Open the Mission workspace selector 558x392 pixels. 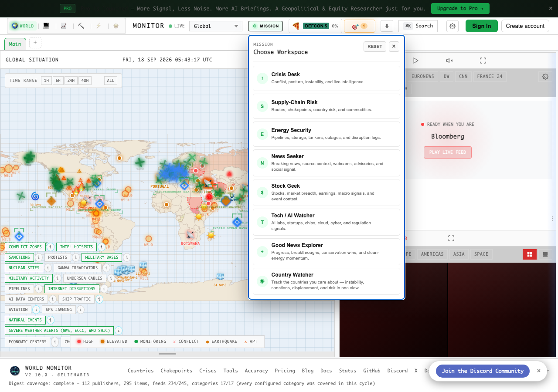265,26
